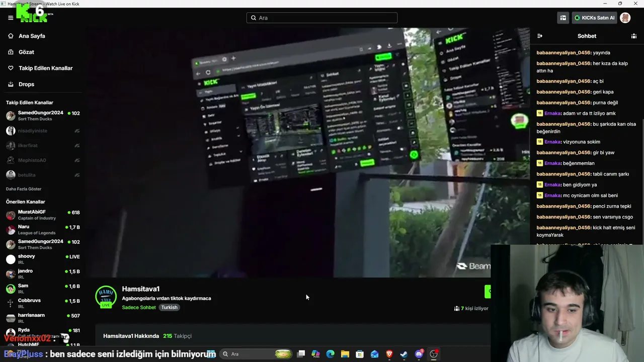Open File Explorer from the taskbar
Image resolution: width=644 pixels, height=362 pixels.
(x=345, y=354)
